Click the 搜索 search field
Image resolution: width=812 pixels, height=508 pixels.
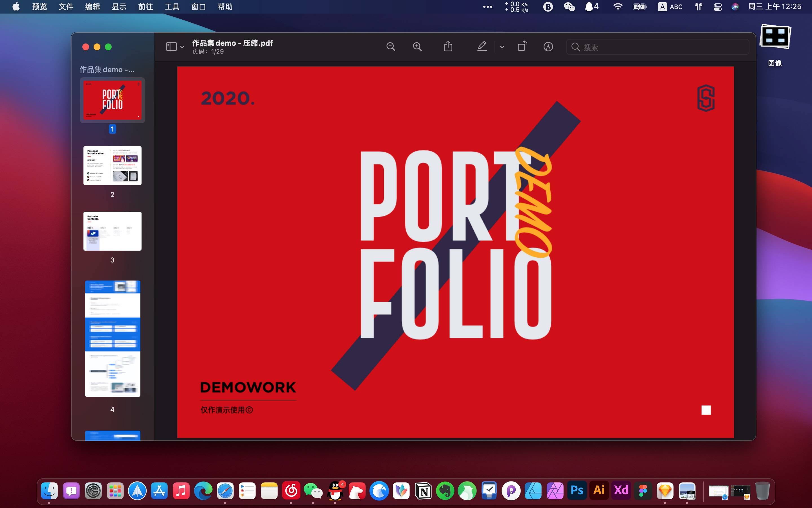[x=657, y=47]
